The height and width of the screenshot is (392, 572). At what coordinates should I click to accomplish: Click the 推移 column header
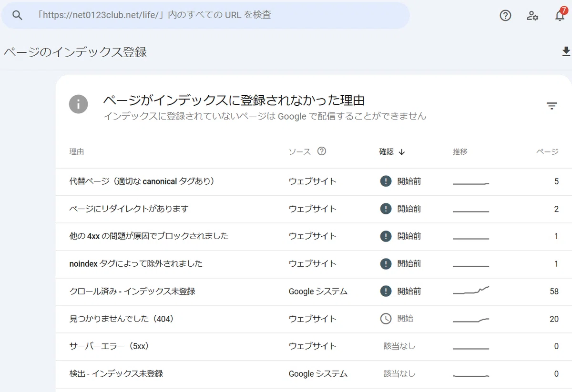(460, 152)
